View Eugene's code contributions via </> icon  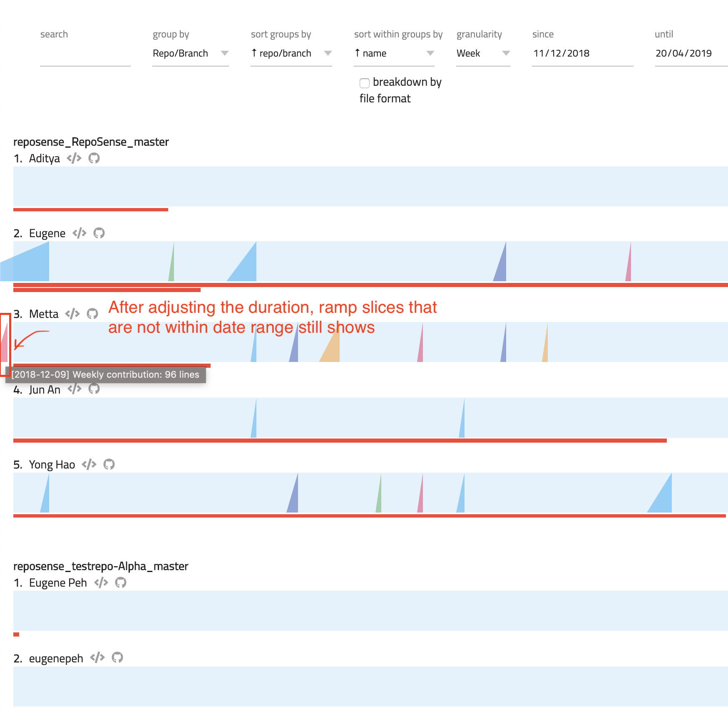coord(79,233)
